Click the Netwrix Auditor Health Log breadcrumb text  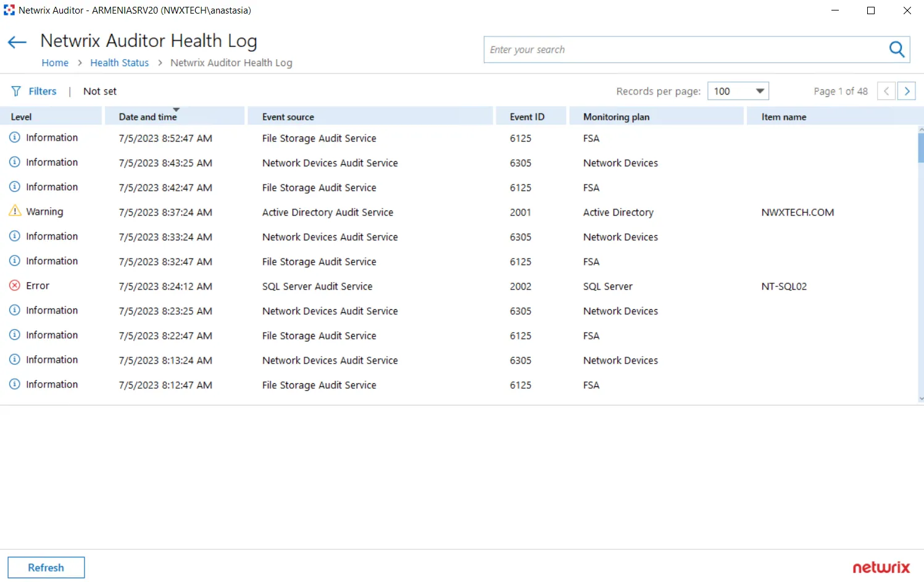click(x=231, y=63)
